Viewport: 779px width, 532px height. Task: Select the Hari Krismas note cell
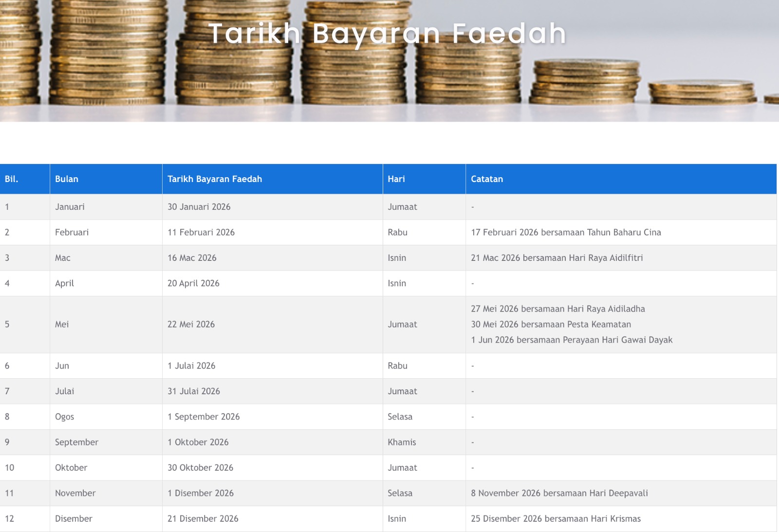pyautogui.click(x=621, y=519)
